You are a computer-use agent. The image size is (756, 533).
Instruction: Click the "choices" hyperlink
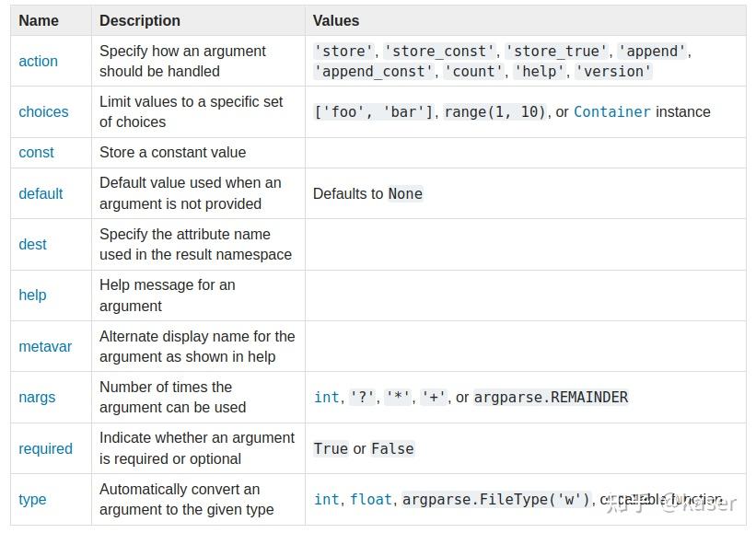(43, 111)
